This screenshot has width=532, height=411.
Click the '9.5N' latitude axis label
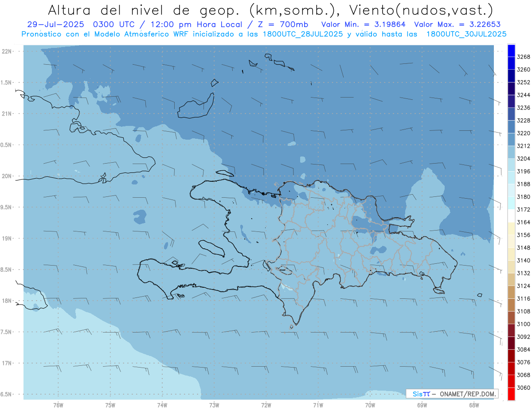tap(6, 207)
